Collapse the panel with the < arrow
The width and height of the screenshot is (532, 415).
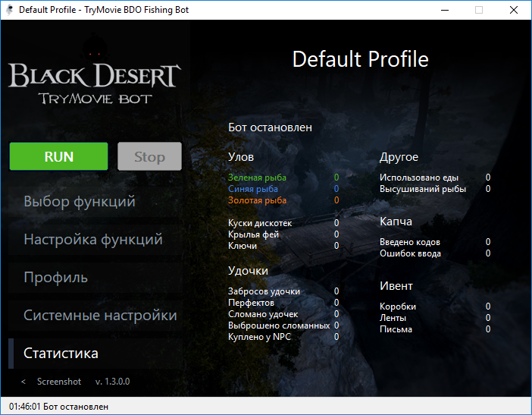click(23, 382)
